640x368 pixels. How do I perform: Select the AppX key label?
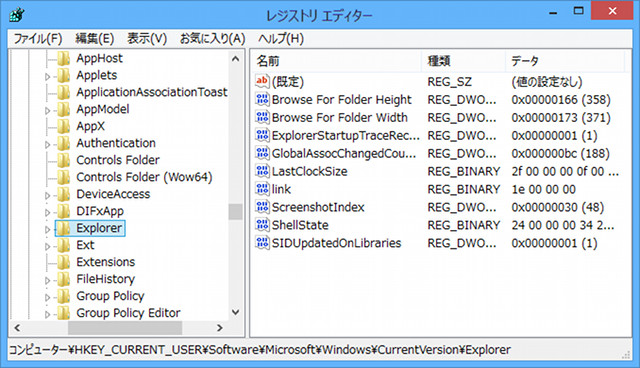point(90,126)
